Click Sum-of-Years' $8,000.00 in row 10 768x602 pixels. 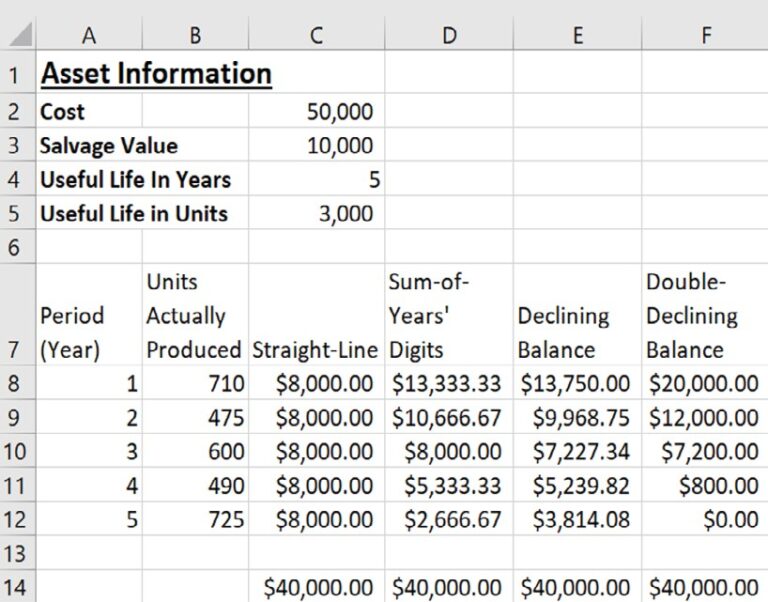point(449,451)
